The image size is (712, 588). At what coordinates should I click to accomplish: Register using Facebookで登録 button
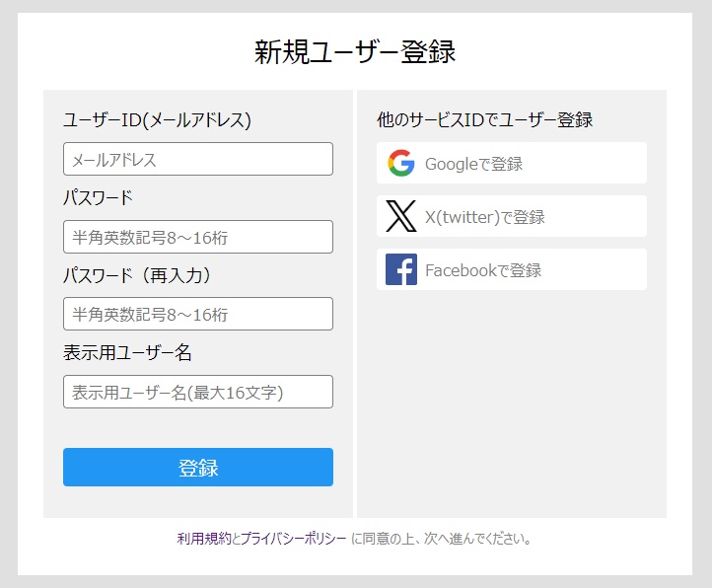511,269
